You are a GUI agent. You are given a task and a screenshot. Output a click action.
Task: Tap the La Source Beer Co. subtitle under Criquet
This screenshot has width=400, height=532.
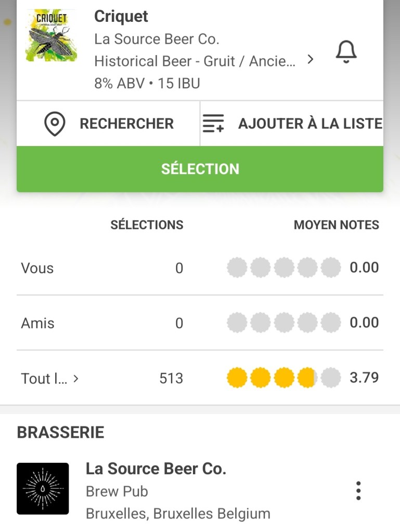coord(157,39)
